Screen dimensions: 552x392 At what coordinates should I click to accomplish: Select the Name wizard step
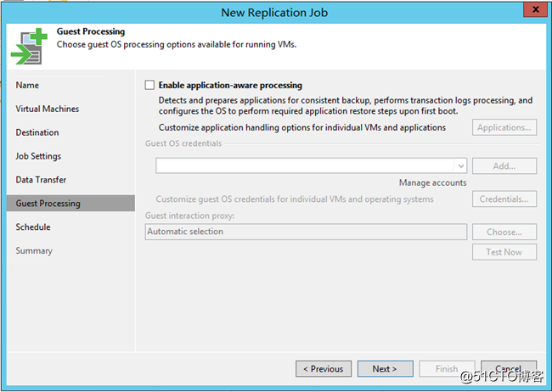[x=27, y=85]
